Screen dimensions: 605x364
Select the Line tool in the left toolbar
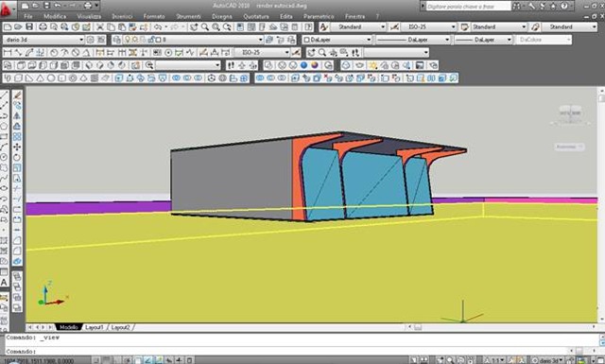[x=4, y=95]
